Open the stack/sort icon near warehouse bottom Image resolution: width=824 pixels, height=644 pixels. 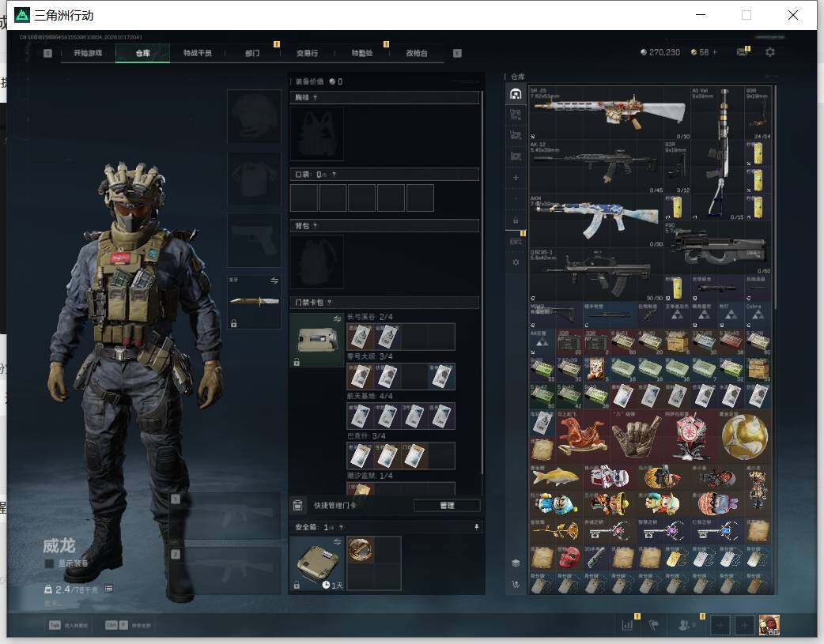point(516,563)
